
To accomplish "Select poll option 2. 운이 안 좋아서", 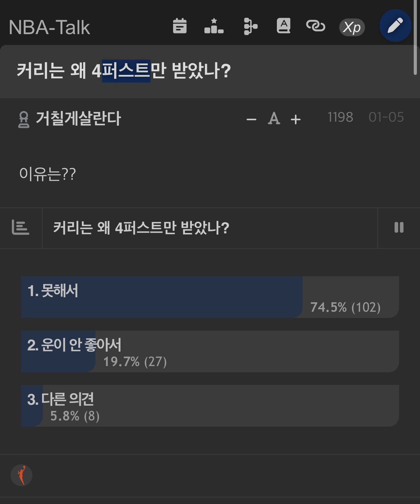I will pyautogui.click(x=210, y=351).
